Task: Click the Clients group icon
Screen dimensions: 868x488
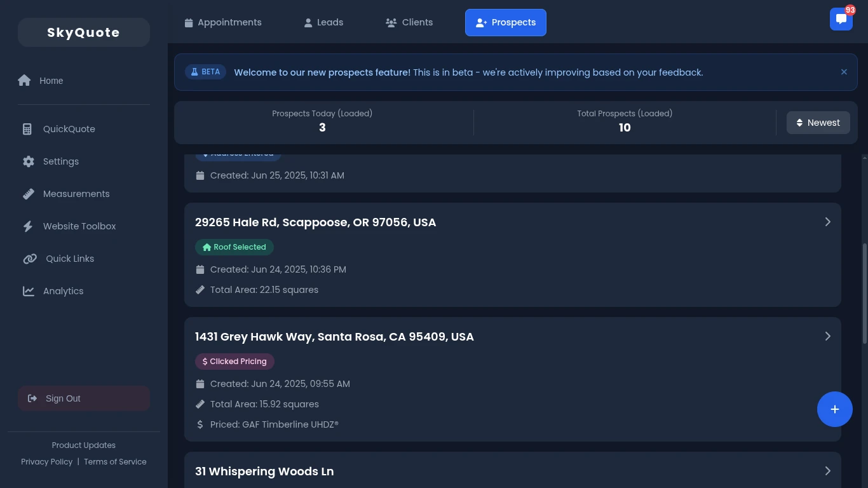Action: (x=391, y=23)
